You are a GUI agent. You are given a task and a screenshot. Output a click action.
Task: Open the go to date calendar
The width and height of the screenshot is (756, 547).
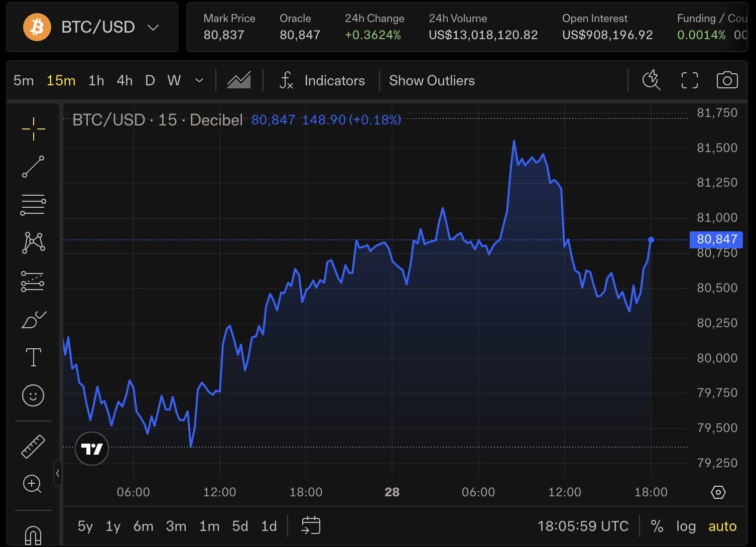click(311, 526)
